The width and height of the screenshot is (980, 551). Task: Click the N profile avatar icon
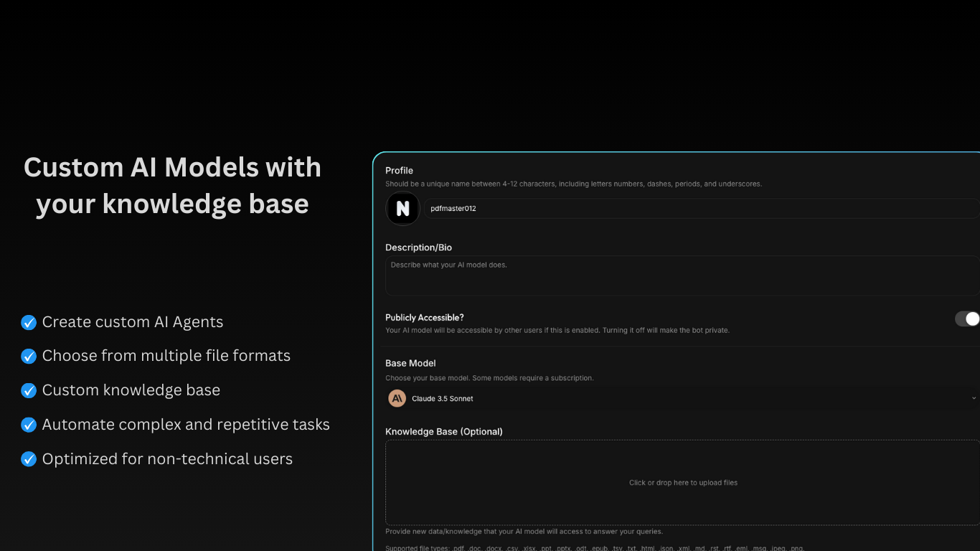click(402, 209)
